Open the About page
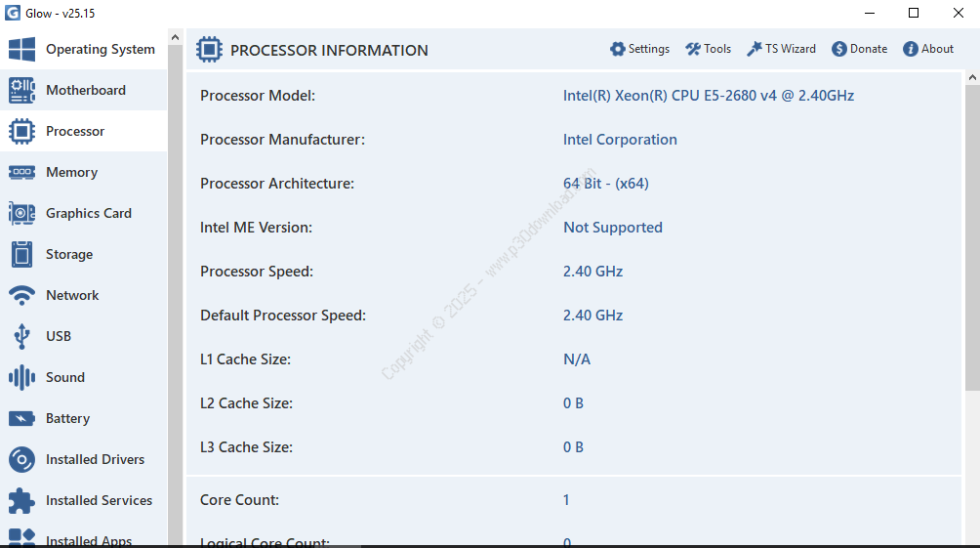 [x=928, y=49]
